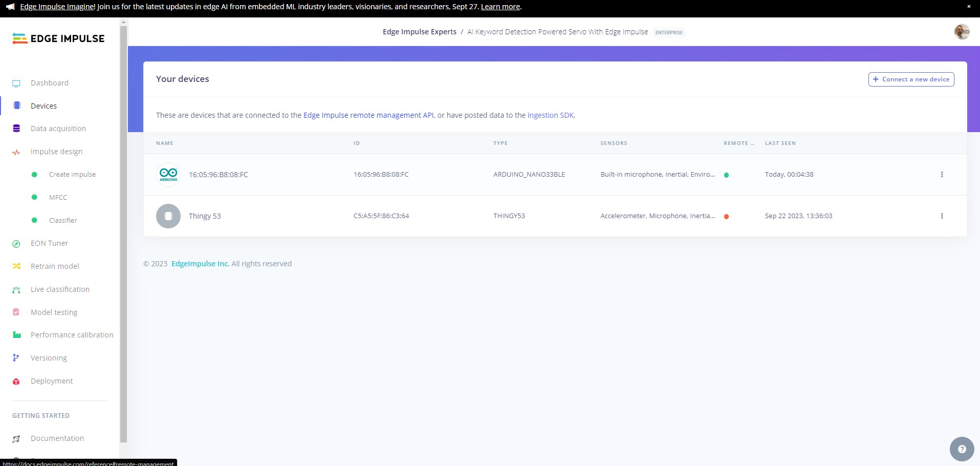Image resolution: width=980 pixels, height=466 pixels.
Task: Click green status dot beside MFCC
Action: pyautogui.click(x=34, y=197)
